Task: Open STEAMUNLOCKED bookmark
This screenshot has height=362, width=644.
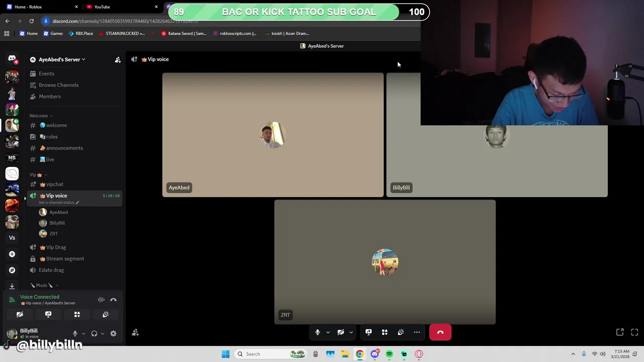Action: (122, 33)
